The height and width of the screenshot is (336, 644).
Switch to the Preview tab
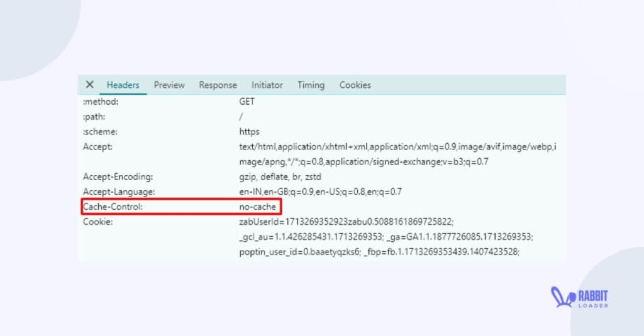click(169, 85)
